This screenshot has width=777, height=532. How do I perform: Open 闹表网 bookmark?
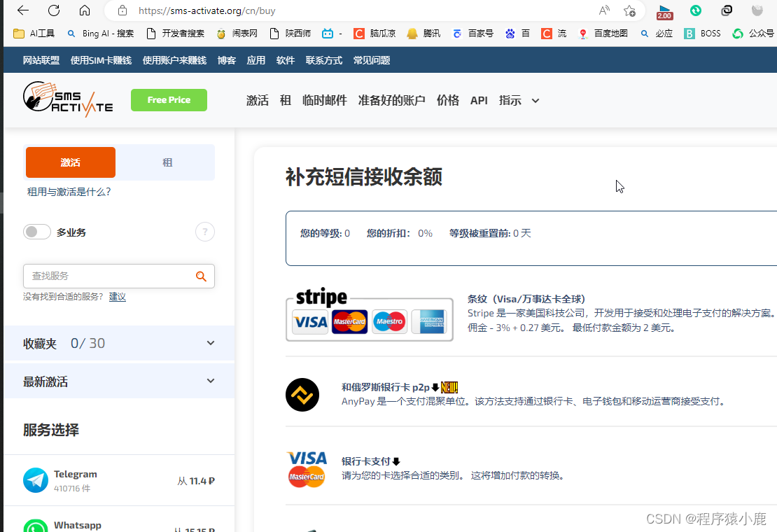pos(237,33)
